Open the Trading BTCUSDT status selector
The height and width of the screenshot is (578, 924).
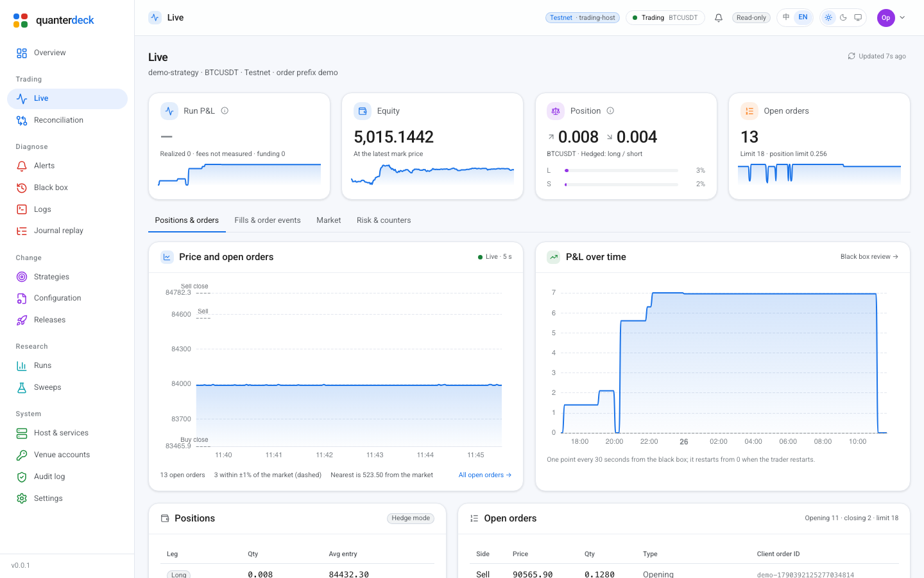[665, 18]
